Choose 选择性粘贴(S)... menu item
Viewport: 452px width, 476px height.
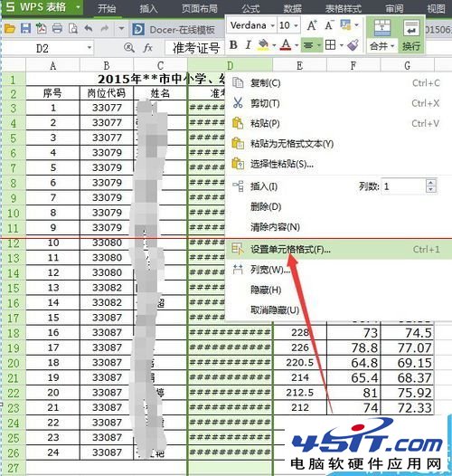point(337,164)
